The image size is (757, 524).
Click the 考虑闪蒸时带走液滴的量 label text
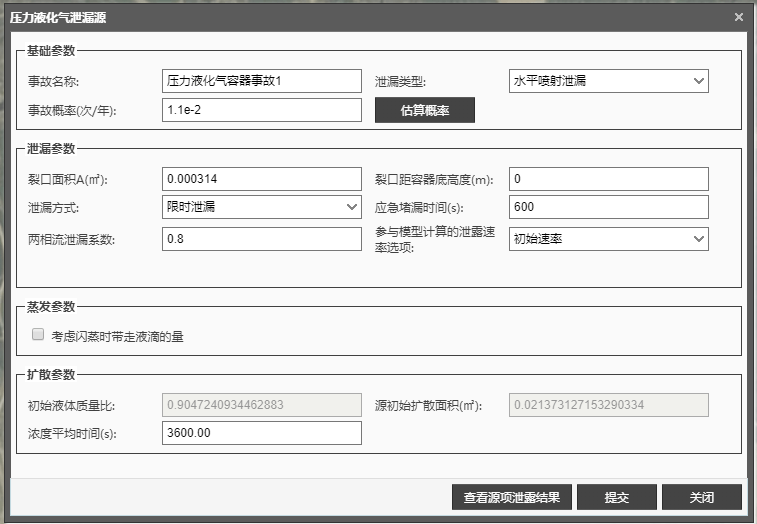(x=117, y=337)
